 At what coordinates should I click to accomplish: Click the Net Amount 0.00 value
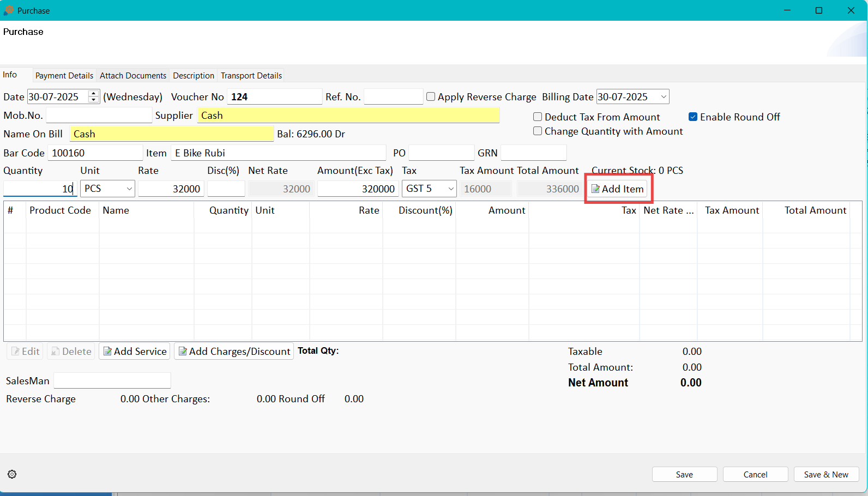[691, 383]
